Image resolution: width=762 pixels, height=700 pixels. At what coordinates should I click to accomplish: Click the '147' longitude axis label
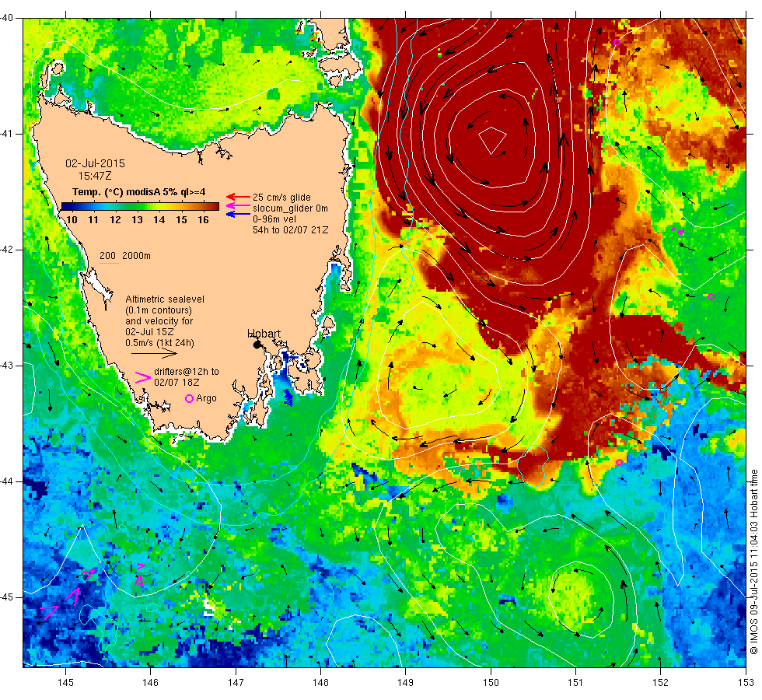click(236, 683)
